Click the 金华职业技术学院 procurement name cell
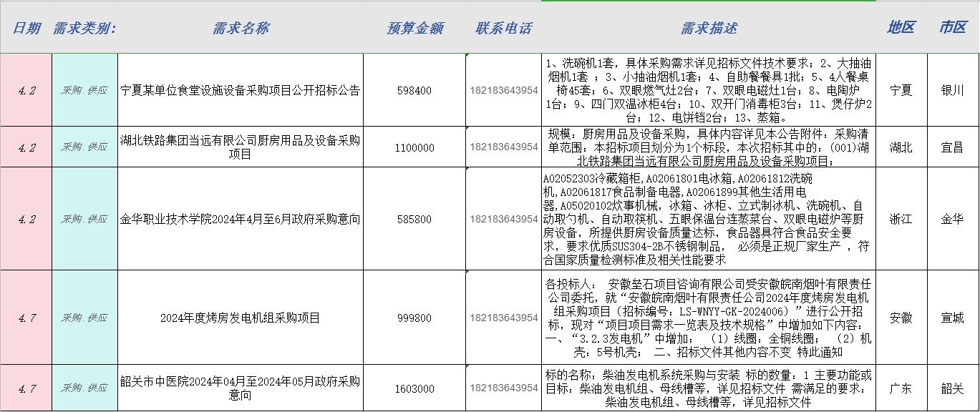The width and height of the screenshot is (980, 412). 241,219
